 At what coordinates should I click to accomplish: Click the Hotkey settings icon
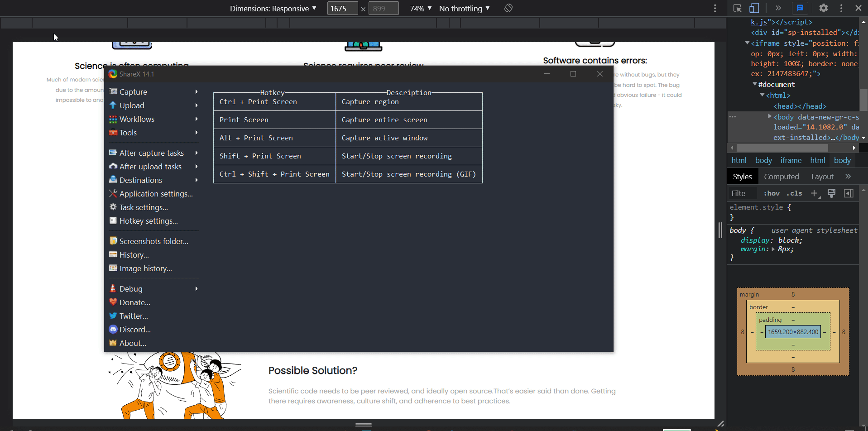click(x=113, y=220)
